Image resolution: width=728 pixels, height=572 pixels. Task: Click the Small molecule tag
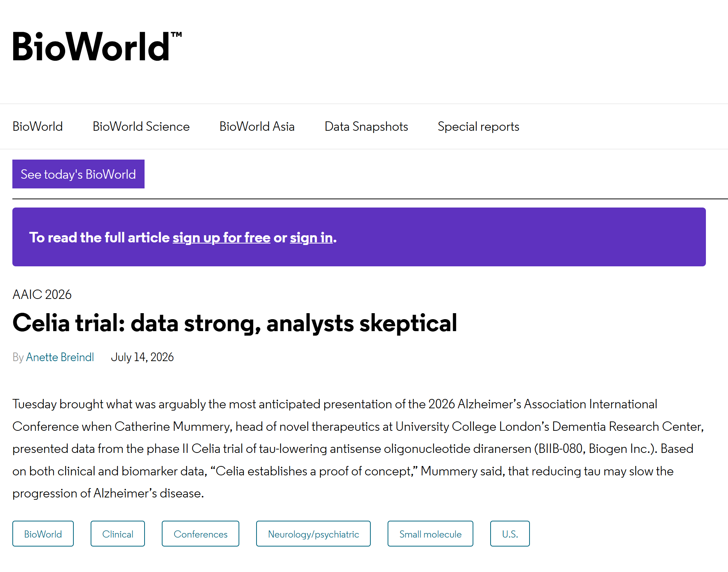[430, 534]
